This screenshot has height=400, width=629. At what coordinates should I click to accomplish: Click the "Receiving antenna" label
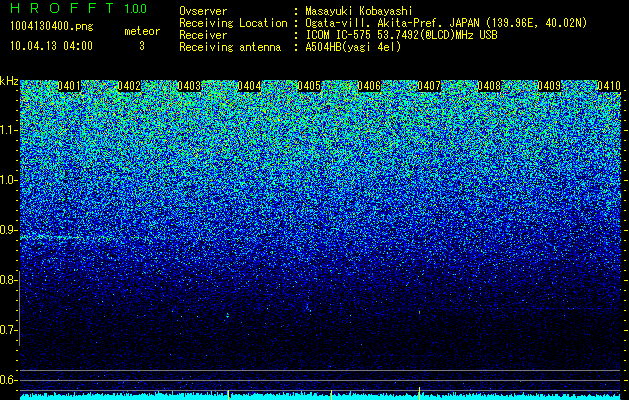click(x=230, y=47)
